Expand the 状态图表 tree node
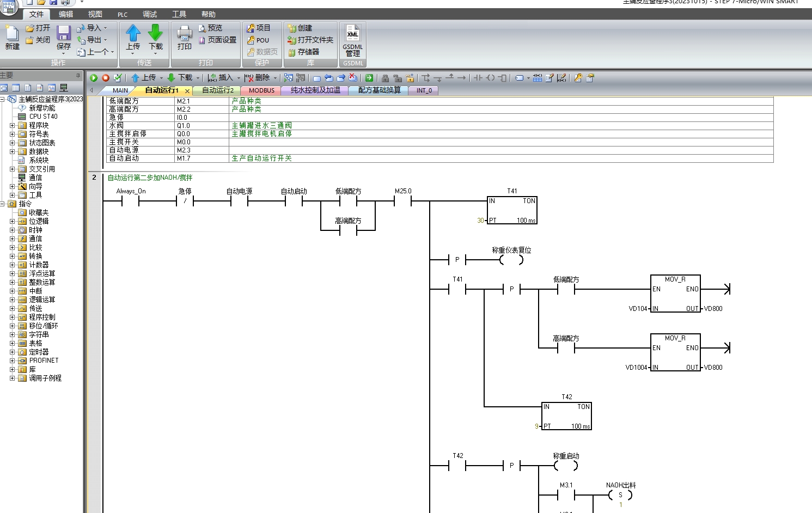 pyautogui.click(x=12, y=143)
